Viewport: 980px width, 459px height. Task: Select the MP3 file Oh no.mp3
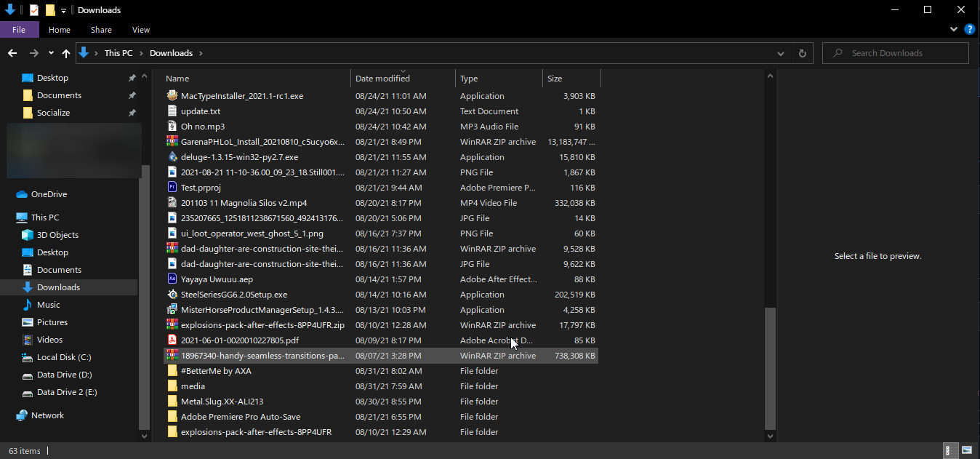(x=211, y=126)
